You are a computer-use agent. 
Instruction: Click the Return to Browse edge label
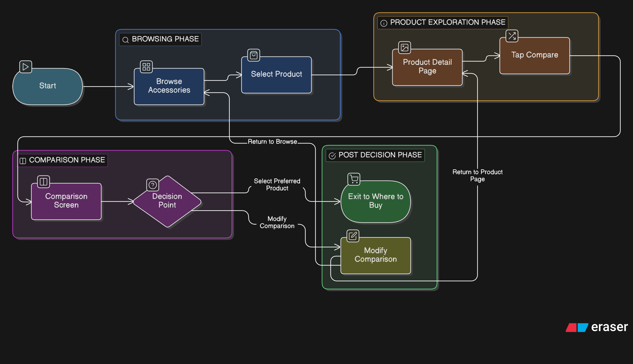pos(272,141)
